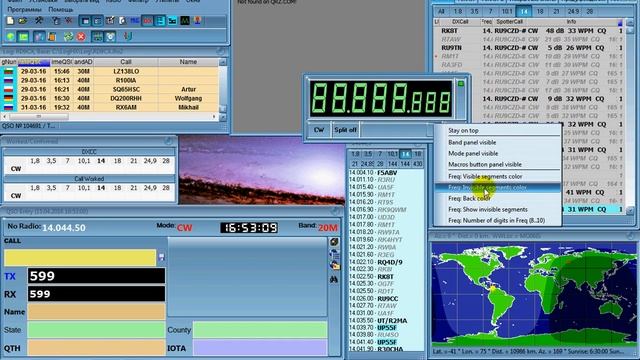Select 1.8 band button in band map

(355, 154)
